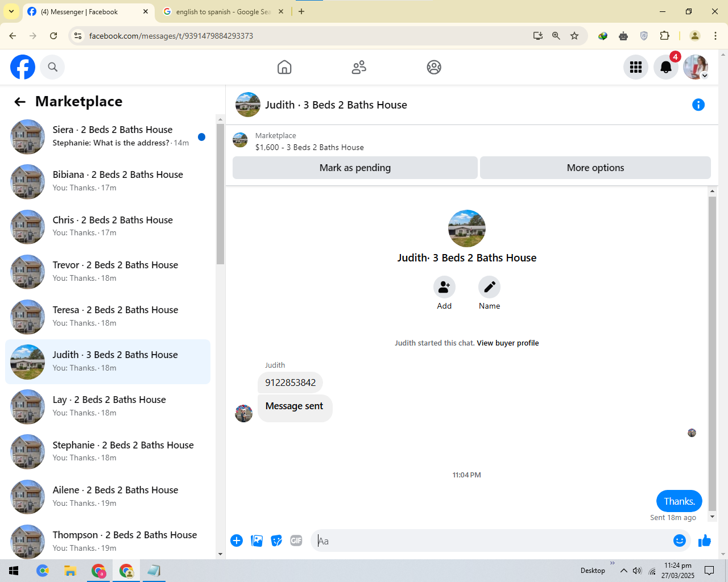The height and width of the screenshot is (582, 728).
Task: Mark the listing as pending
Action: tap(355, 168)
